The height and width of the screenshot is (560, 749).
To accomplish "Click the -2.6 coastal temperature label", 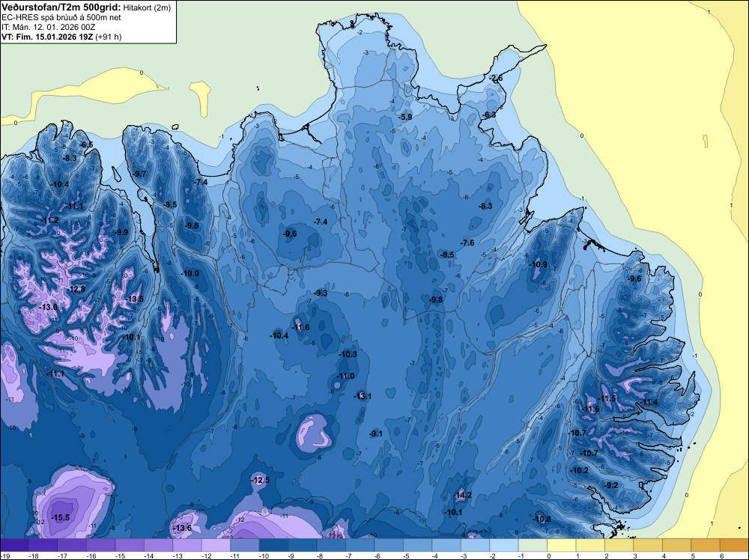I will (x=496, y=79).
